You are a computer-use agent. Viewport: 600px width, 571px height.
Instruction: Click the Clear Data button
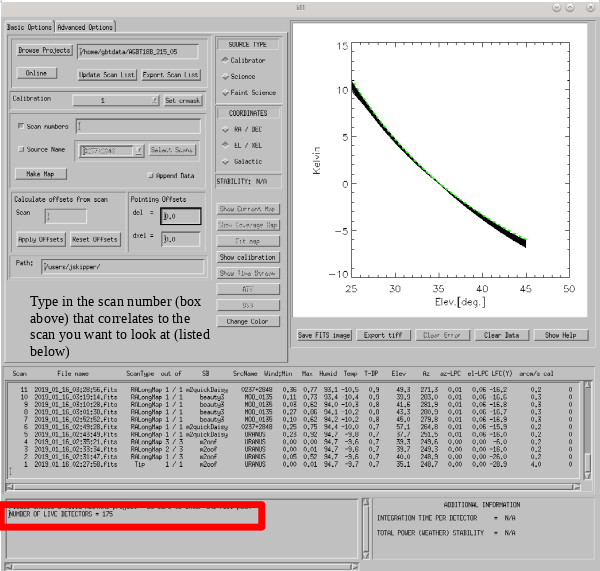[501, 335]
